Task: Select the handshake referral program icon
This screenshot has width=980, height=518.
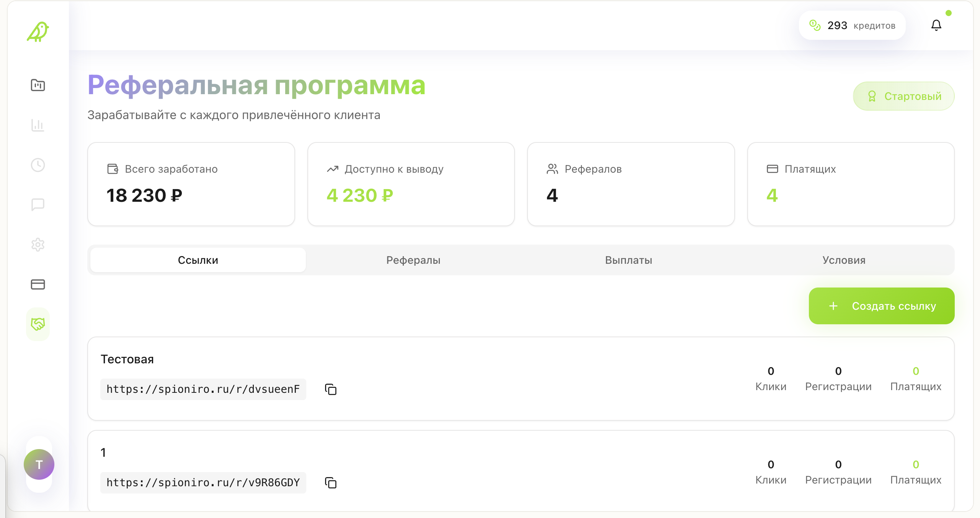Action: pyautogui.click(x=38, y=324)
